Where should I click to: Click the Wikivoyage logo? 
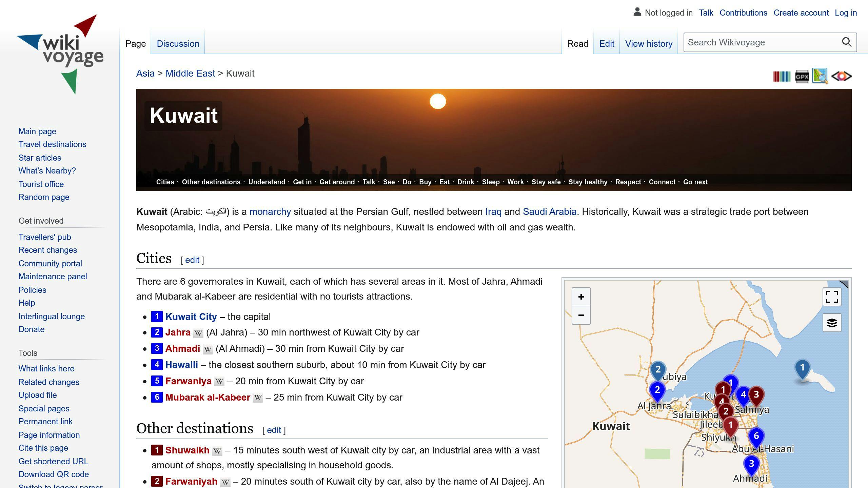[x=60, y=54]
